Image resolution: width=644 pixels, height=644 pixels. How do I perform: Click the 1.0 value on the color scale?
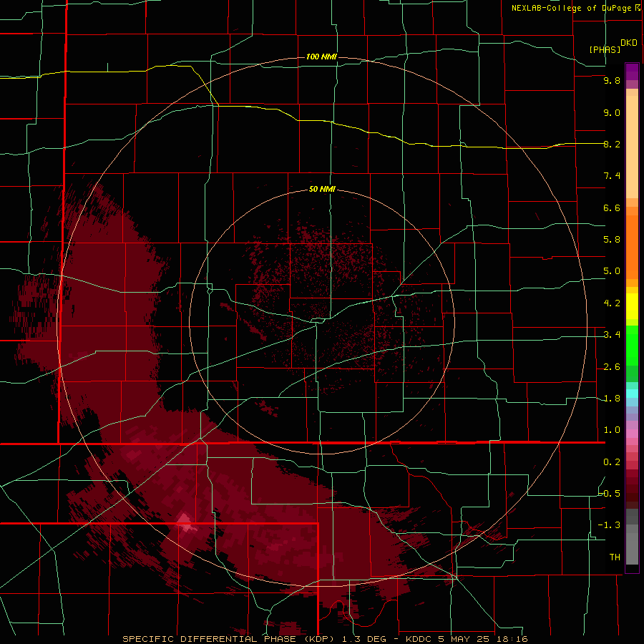(612, 430)
